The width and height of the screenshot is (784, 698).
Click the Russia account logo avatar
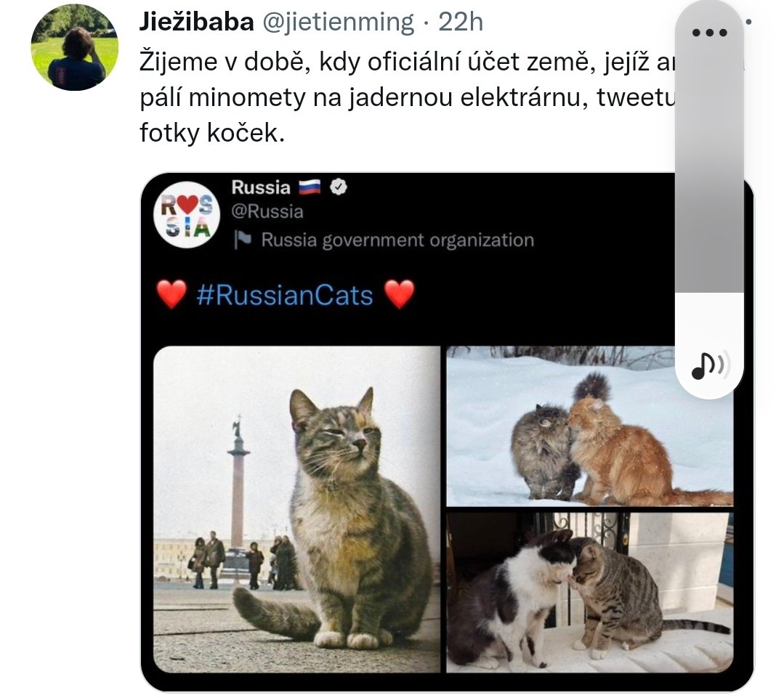click(x=187, y=215)
